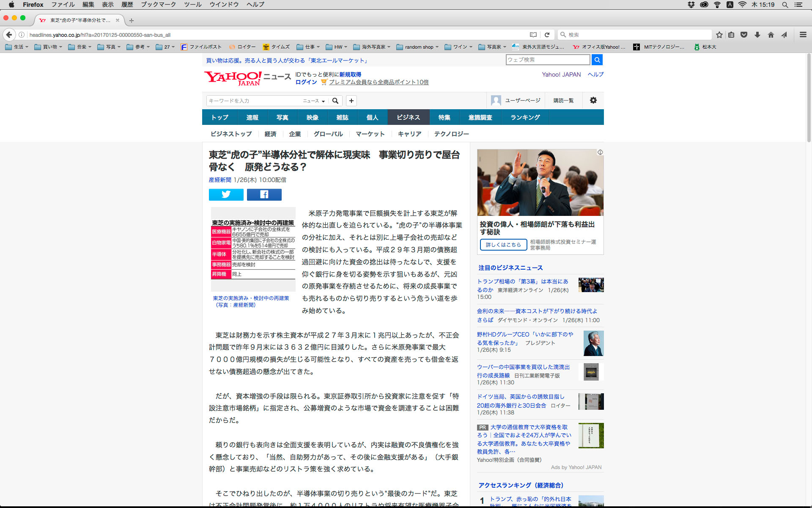Open the Toshiba restructuring table thumbnail
Screen dimensions: 812x508
tap(253, 249)
